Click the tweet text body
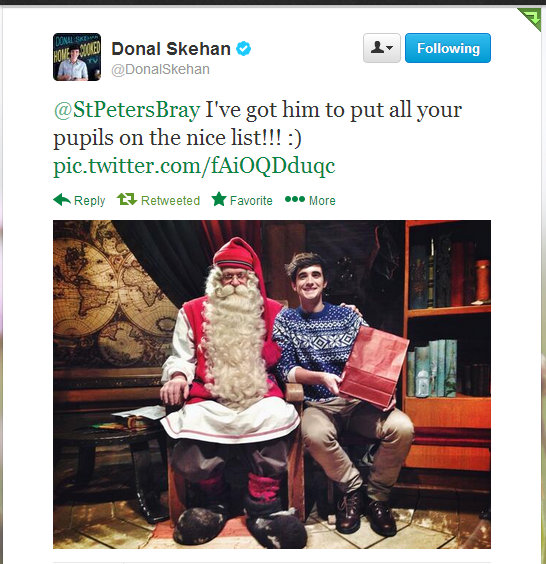This screenshot has width=546, height=564. coord(258,123)
